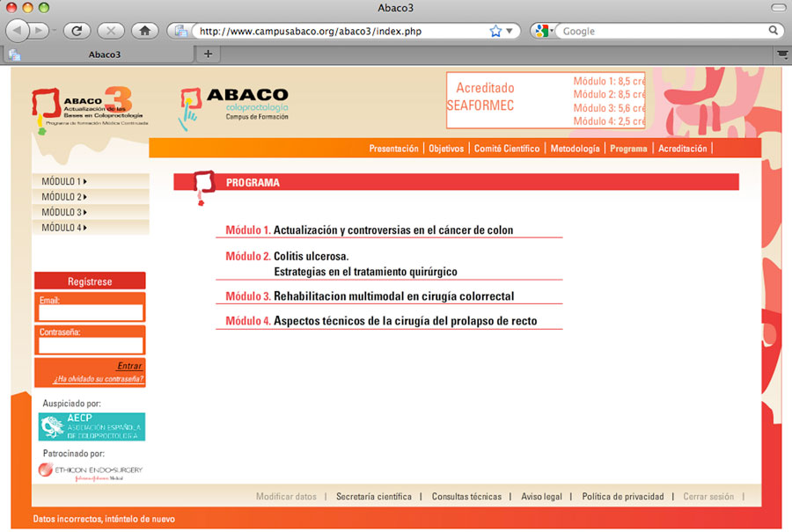Viewport: 792px width, 532px height.
Task: Expand MÓDULO 3 in the sidebar
Action: (91, 212)
